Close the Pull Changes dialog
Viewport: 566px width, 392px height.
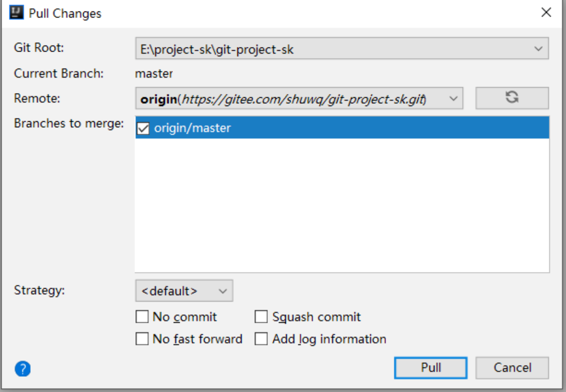(546, 13)
